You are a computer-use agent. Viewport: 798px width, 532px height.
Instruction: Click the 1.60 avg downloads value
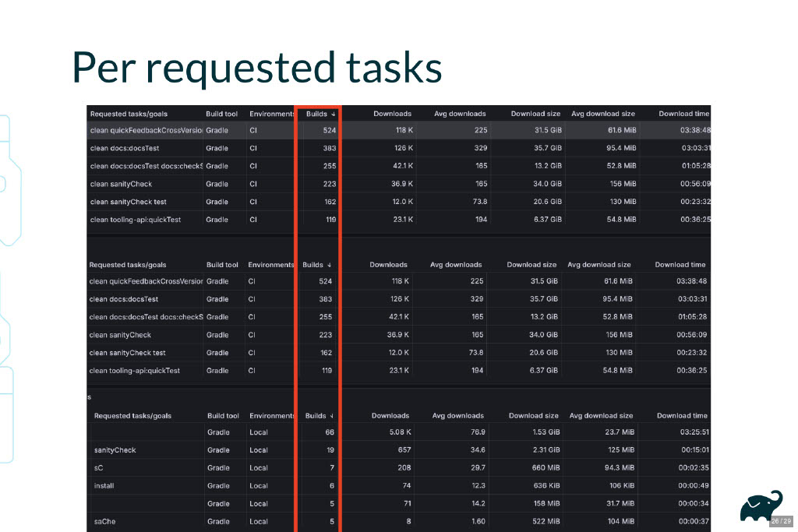point(478,521)
